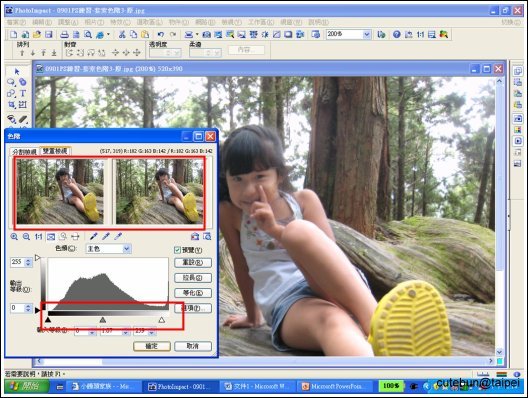
Task: Click the Open file folder icon
Action: tap(37, 34)
